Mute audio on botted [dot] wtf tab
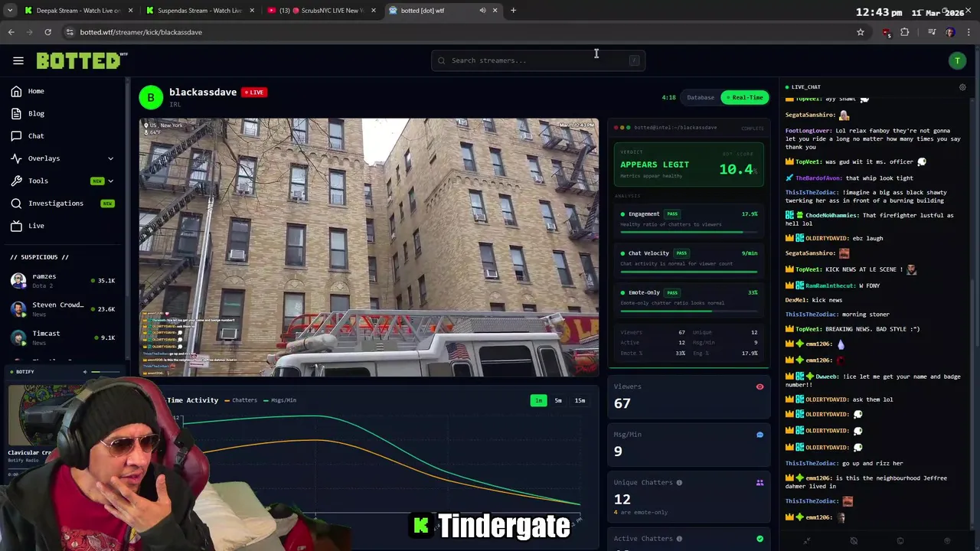This screenshot has width=980, height=551. (482, 11)
